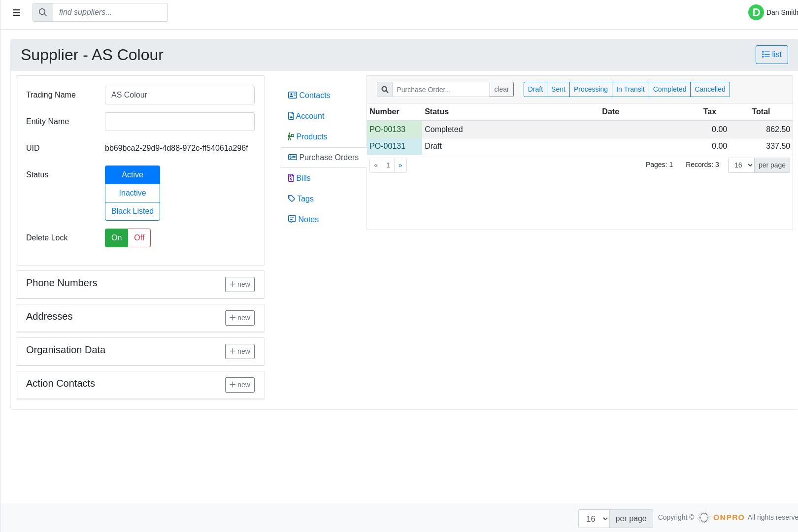Image resolution: width=798 pixels, height=532 pixels.
Task: Filter purchase orders by Sent
Action: (558, 89)
